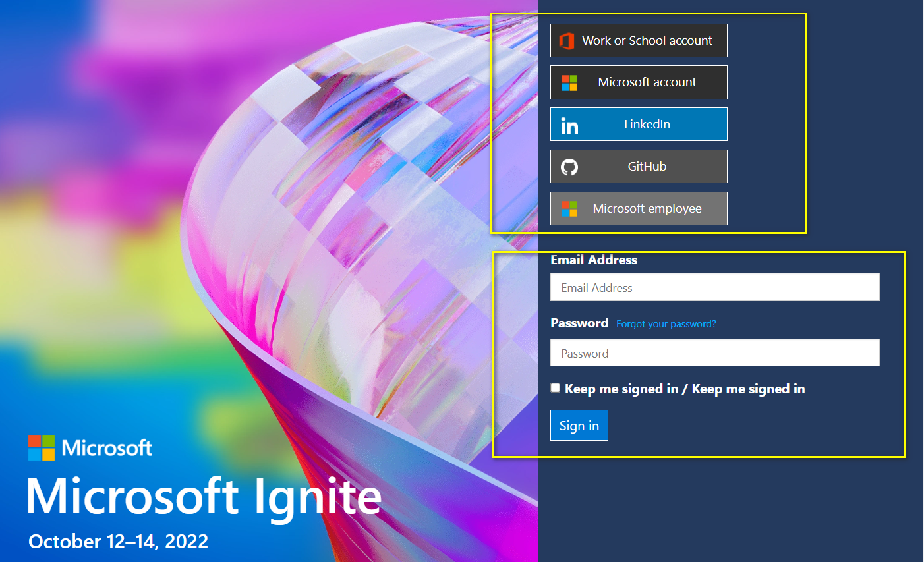Click the Microsoft logo on Microsoft account button
The width and height of the screenshot is (924, 562).
(x=568, y=82)
